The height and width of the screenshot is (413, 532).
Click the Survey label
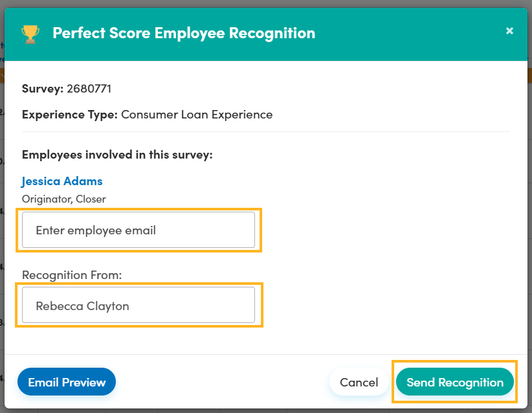42,89
